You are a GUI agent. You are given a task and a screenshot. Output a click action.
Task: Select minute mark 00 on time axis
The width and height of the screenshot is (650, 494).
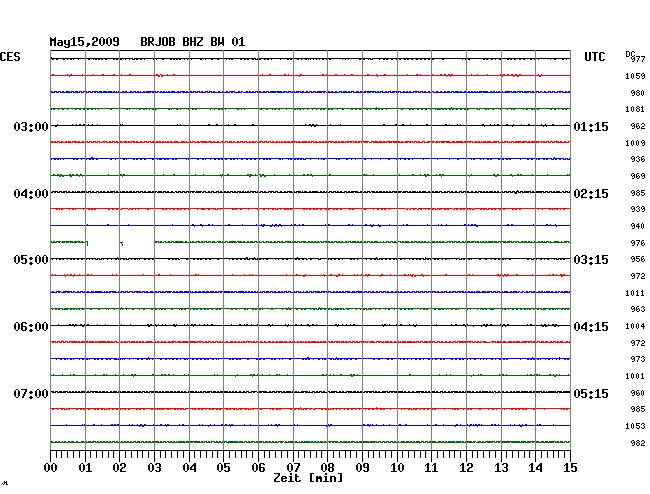[51, 467]
